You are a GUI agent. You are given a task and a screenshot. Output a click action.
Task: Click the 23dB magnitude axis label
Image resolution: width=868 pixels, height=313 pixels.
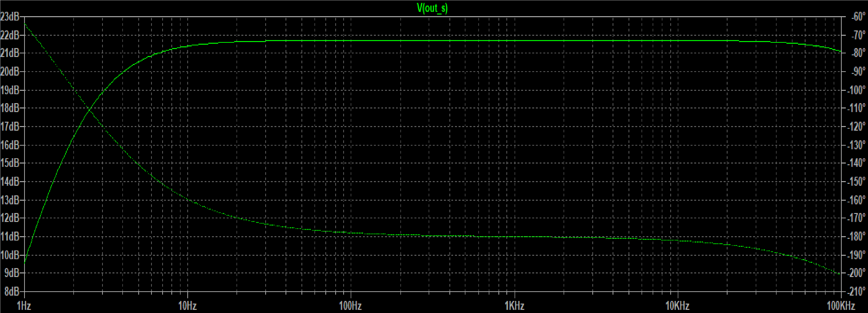pyautogui.click(x=10, y=16)
